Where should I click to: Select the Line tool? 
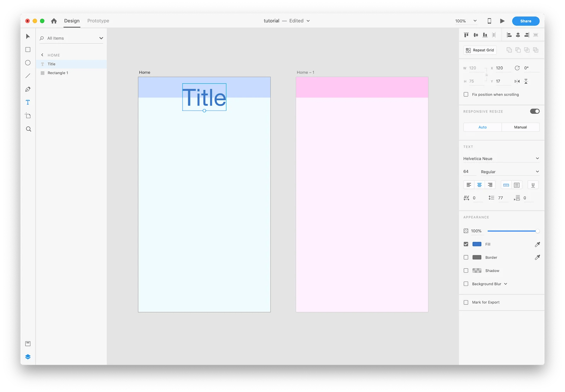coord(28,76)
